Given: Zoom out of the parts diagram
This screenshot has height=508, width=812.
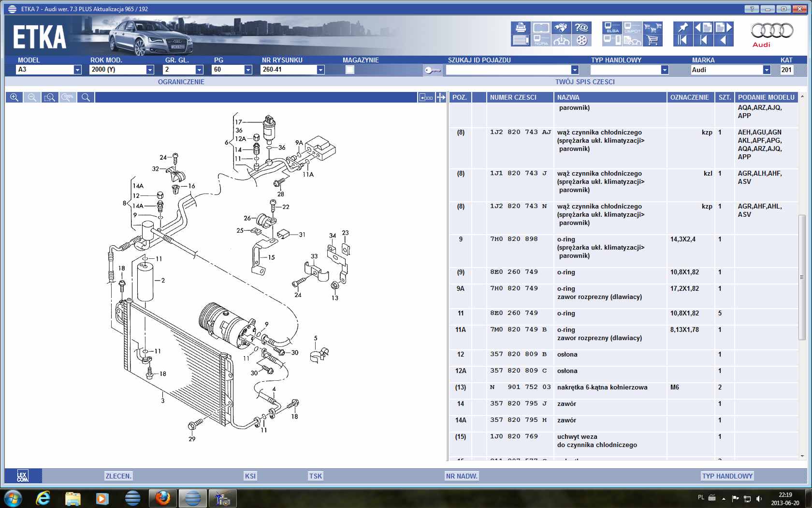Looking at the screenshot, I should click(32, 97).
